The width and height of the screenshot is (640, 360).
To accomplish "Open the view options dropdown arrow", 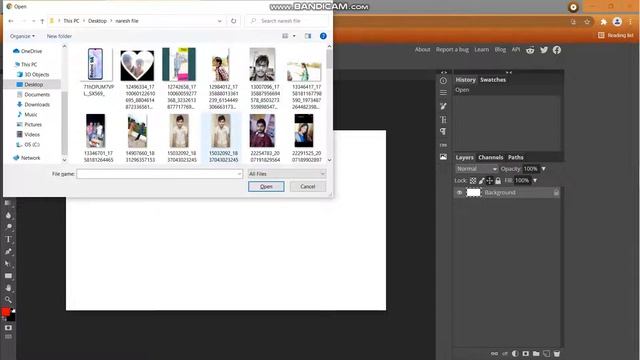I will (294, 36).
